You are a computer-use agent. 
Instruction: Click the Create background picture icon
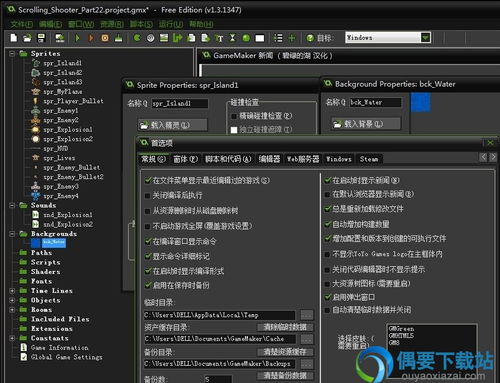point(164,38)
